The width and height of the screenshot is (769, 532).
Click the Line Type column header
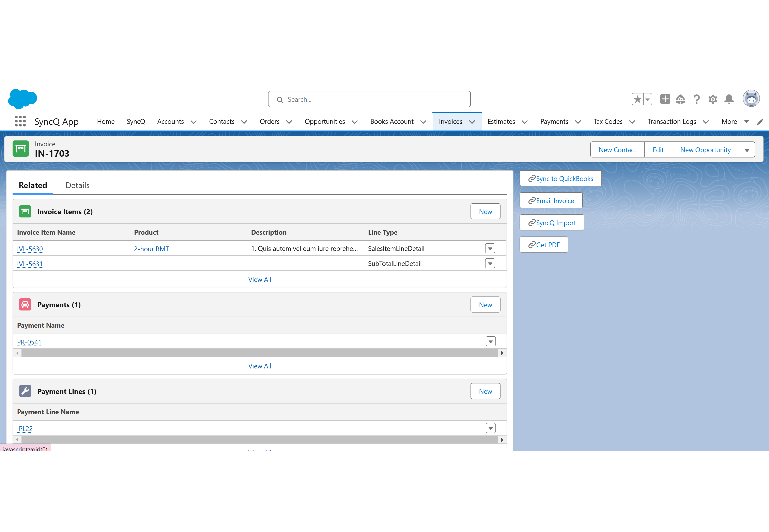point(383,232)
